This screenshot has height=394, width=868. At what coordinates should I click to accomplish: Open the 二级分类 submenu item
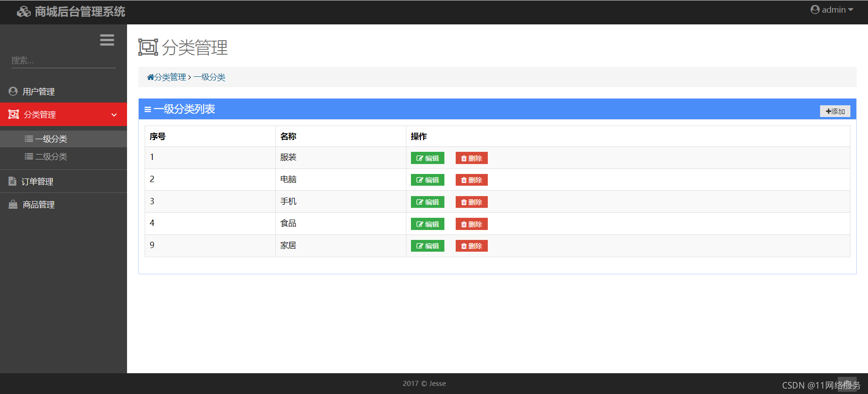(x=63, y=156)
